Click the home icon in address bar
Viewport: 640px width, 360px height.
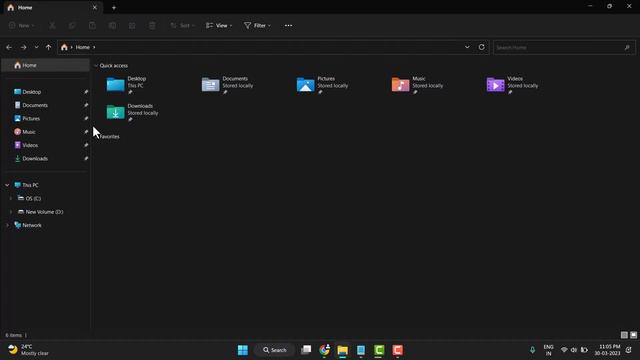pyautogui.click(x=64, y=47)
